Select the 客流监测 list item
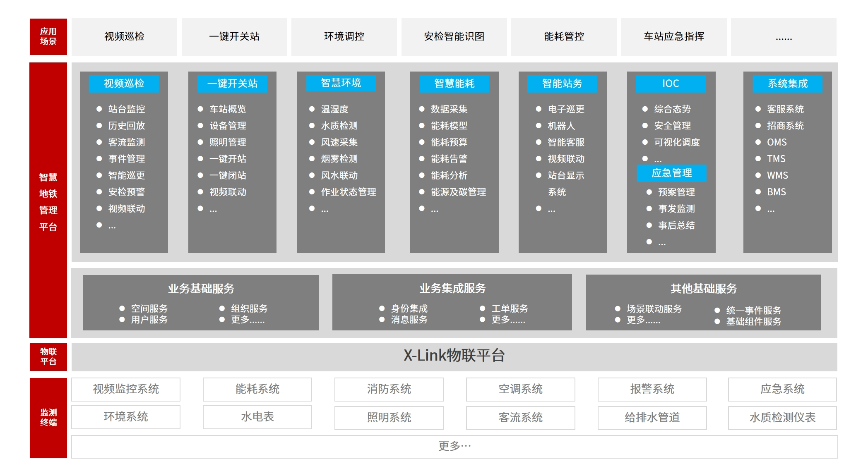This screenshot has width=868, height=471. pyautogui.click(x=127, y=142)
